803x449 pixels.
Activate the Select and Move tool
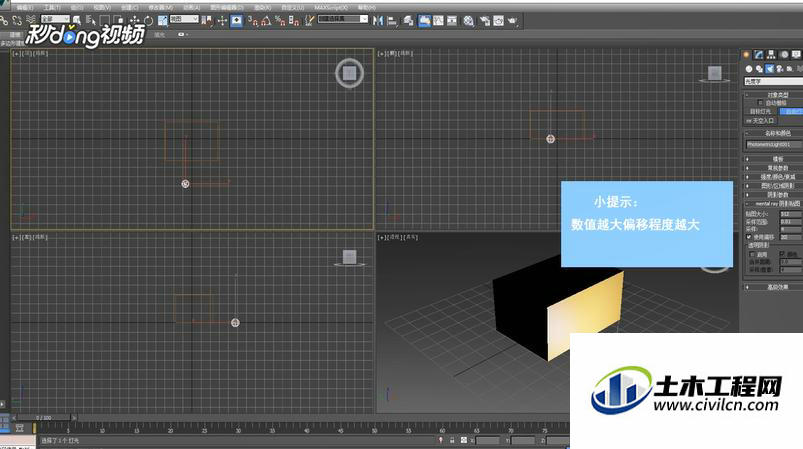point(135,20)
